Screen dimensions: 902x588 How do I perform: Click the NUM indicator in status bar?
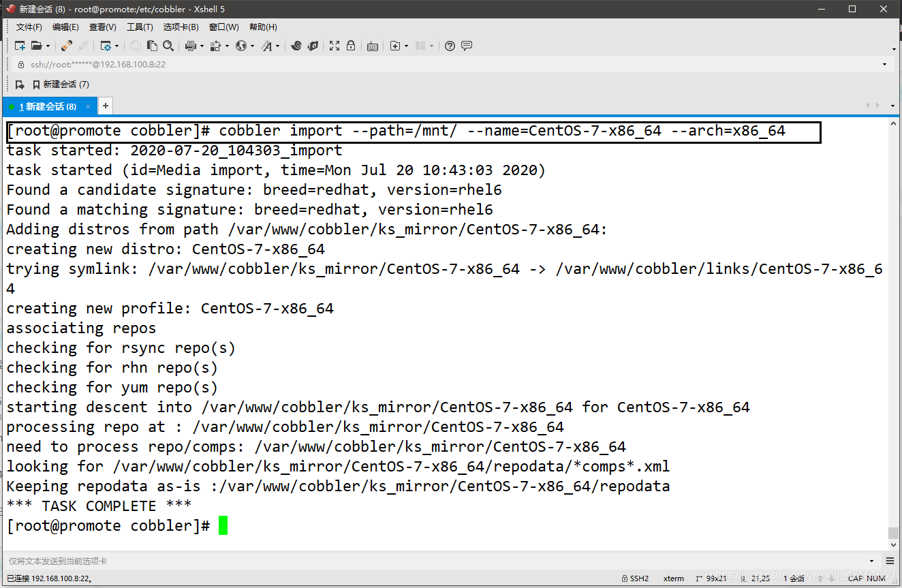(x=876, y=578)
